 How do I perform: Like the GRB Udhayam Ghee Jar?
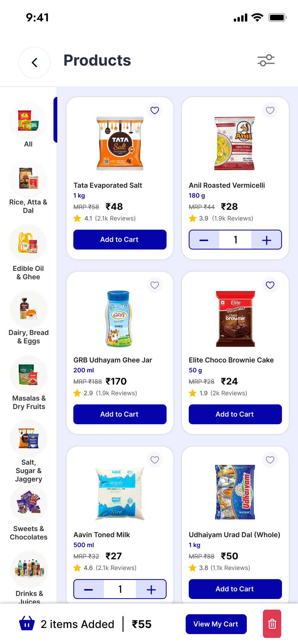(155, 285)
